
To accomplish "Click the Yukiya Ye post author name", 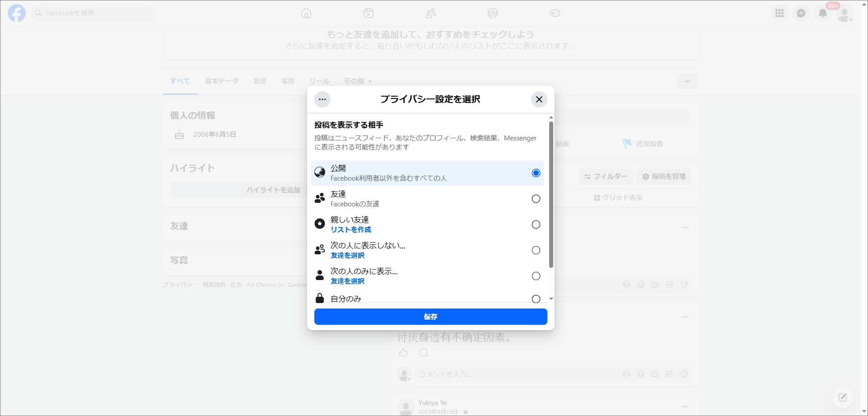I will (433, 402).
